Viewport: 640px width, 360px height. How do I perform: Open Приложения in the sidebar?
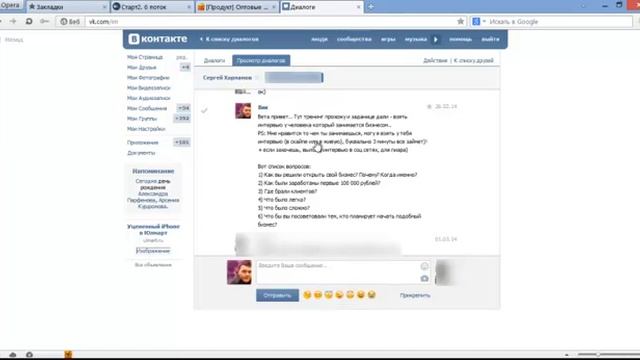142,142
